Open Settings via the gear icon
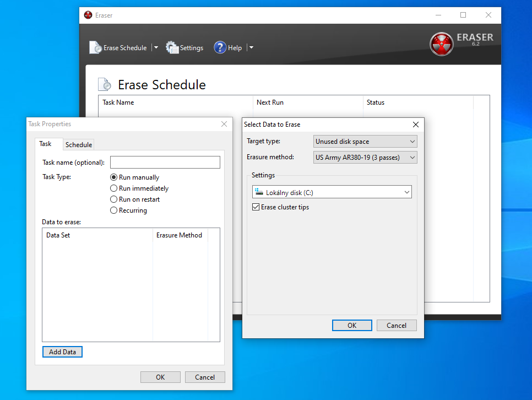 (x=172, y=48)
